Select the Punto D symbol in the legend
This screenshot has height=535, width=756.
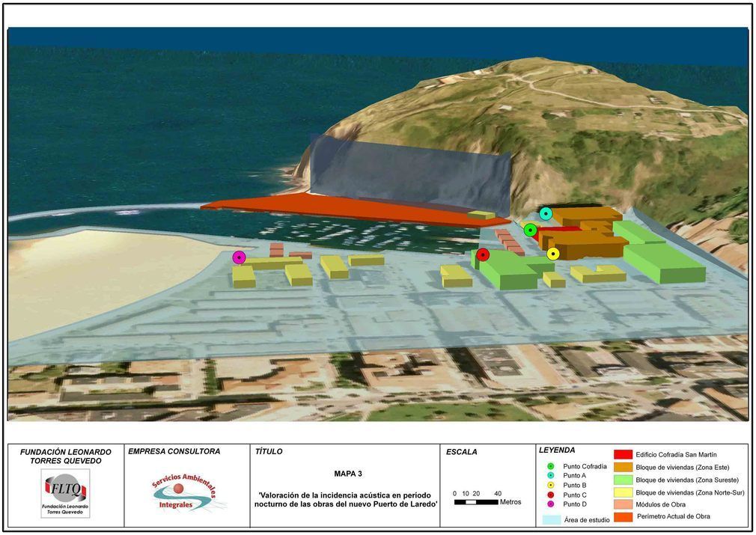click(x=550, y=504)
